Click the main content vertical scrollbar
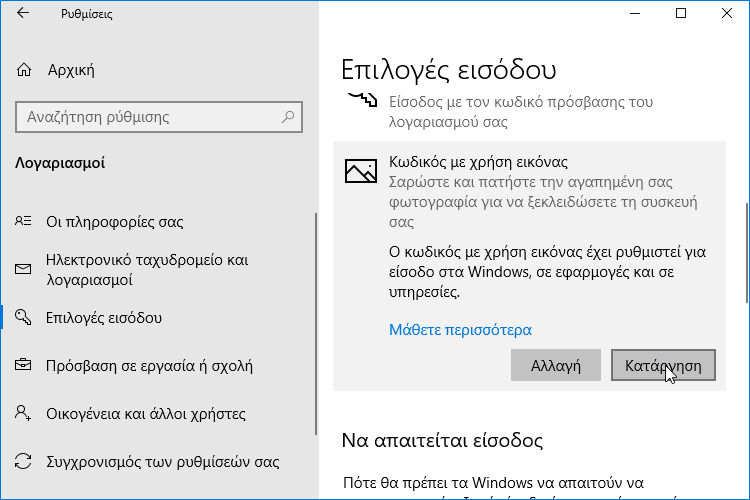The image size is (750, 500). pyautogui.click(x=747, y=253)
